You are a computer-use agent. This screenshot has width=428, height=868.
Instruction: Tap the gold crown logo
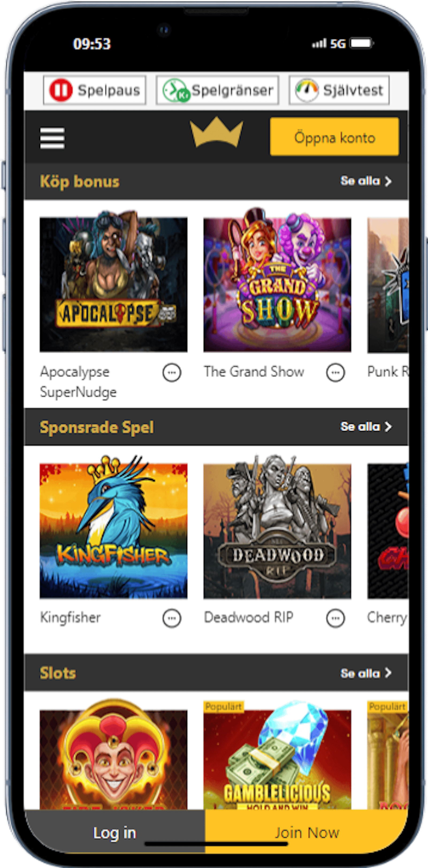pyautogui.click(x=216, y=132)
